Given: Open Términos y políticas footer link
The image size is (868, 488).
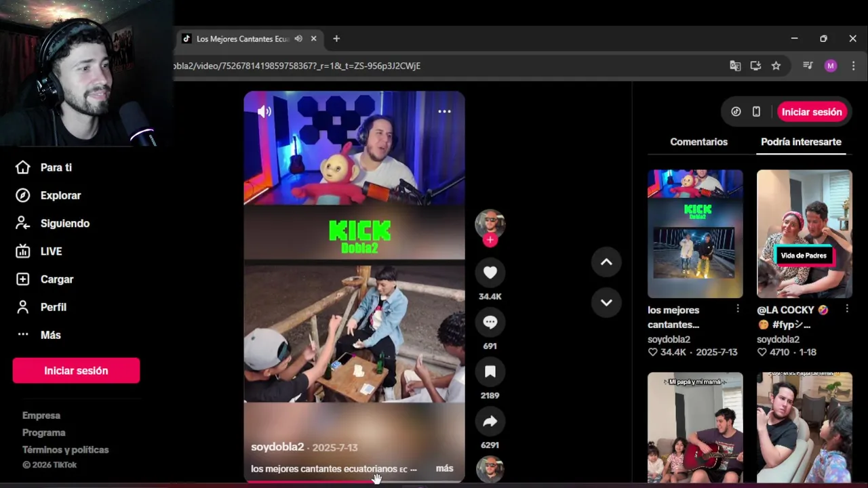Looking at the screenshot, I should (x=65, y=449).
